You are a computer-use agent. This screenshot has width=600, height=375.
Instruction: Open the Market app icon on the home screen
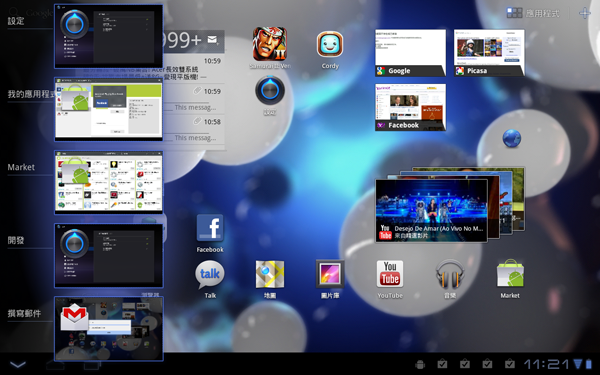[x=510, y=273]
